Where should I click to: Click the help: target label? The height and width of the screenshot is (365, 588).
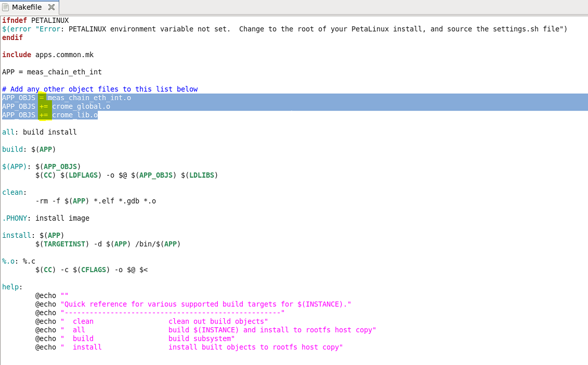pyautogui.click(x=11, y=287)
